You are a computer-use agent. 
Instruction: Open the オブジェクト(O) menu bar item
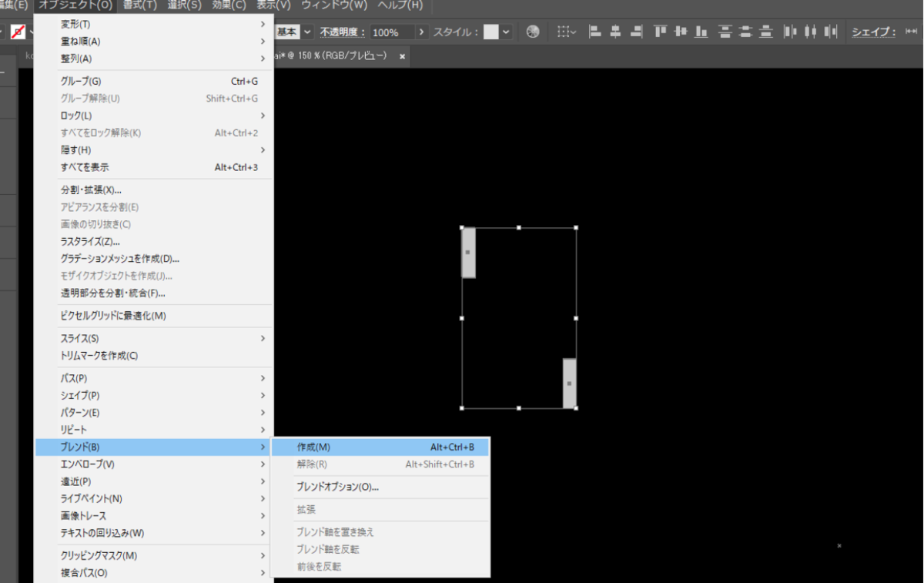click(75, 5)
